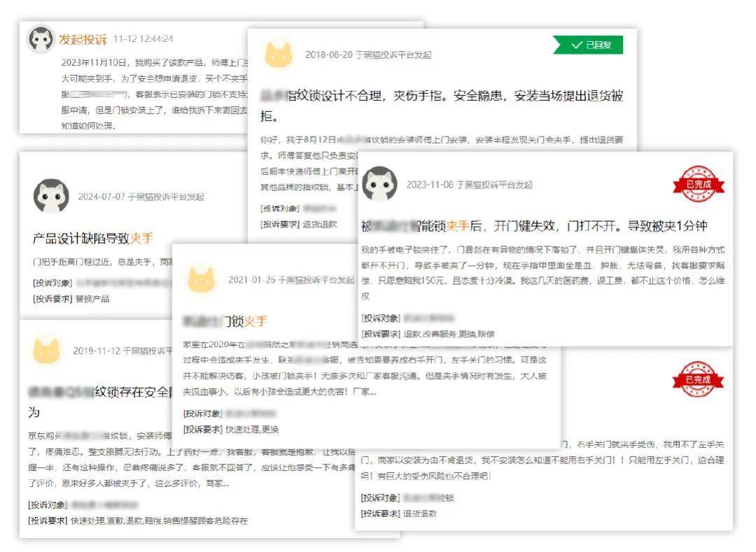The image size is (756, 552).
Task: Click the yellow cat avatar on the 2021-01-26 complaint
Action: click(x=201, y=278)
